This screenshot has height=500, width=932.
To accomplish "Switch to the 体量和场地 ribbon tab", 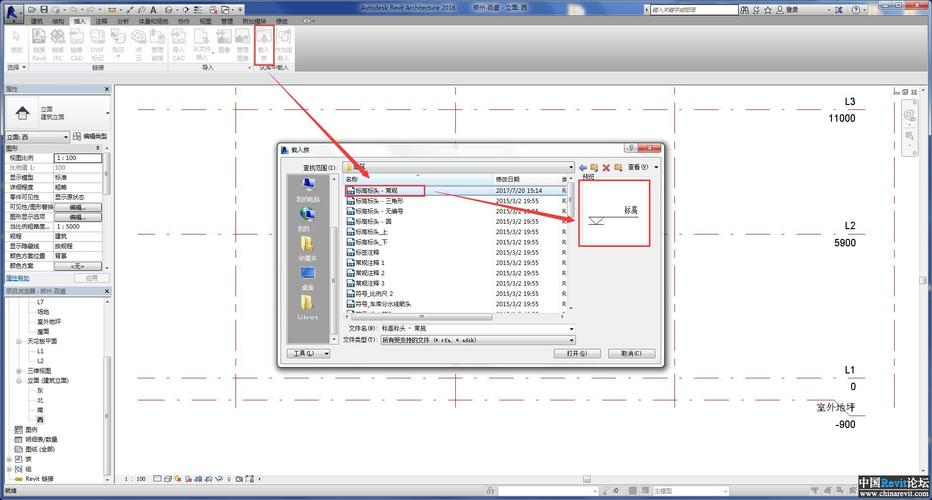I will coord(153,21).
